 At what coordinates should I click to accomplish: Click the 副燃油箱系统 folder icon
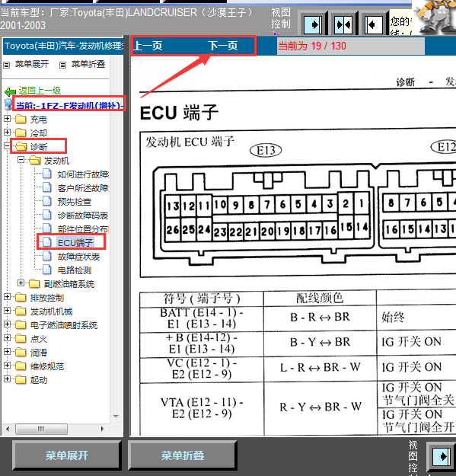(x=34, y=283)
